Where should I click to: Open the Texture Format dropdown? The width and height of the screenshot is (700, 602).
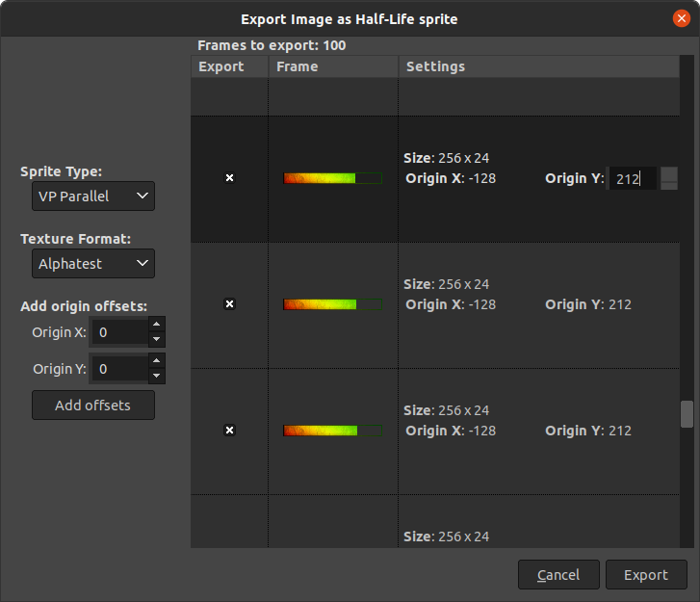93,263
